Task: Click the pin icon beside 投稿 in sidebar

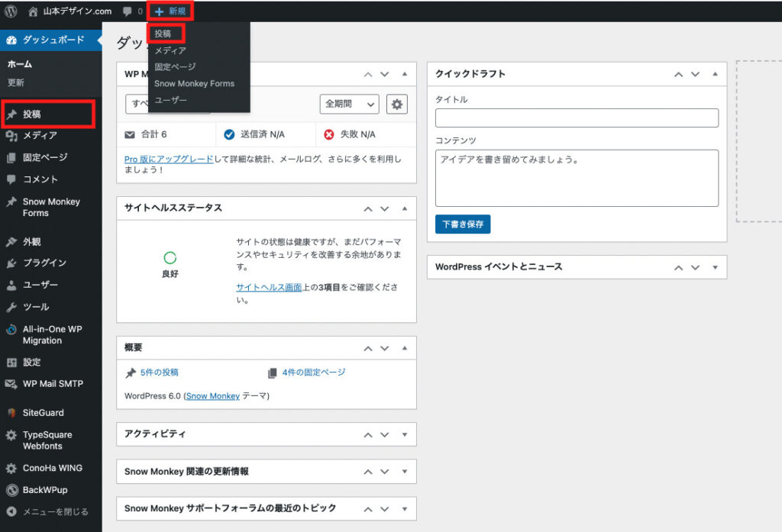Action: point(11,114)
